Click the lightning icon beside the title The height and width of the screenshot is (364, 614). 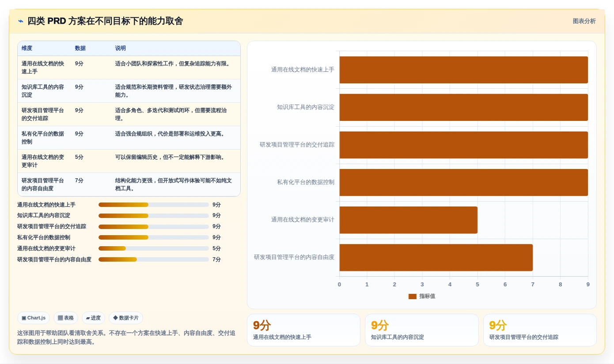tap(21, 21)
